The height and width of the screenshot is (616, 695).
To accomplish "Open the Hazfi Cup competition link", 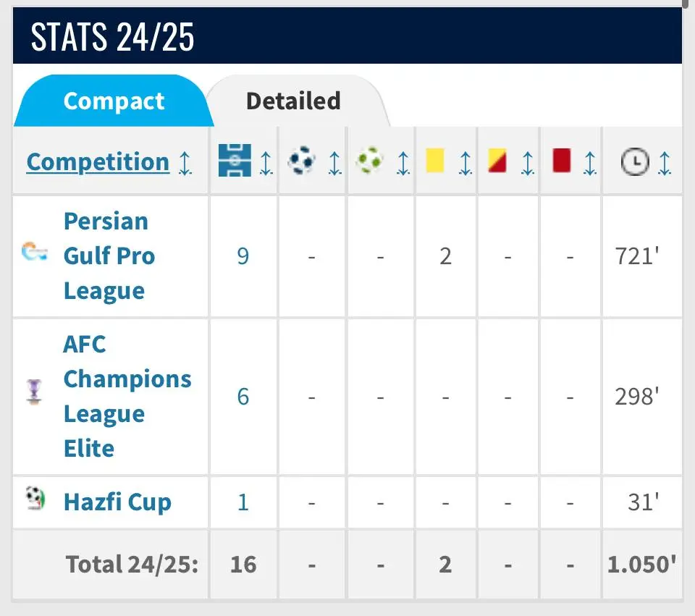I will [x=117, y=502].
